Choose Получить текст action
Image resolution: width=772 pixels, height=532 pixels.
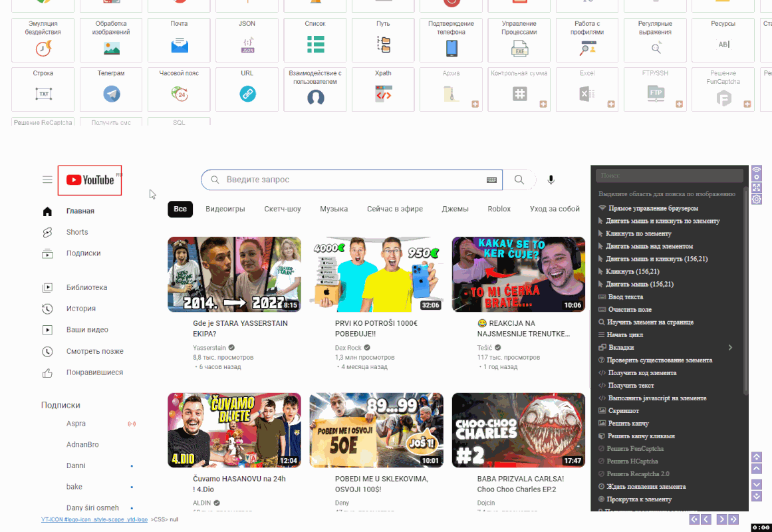(630, 386)
